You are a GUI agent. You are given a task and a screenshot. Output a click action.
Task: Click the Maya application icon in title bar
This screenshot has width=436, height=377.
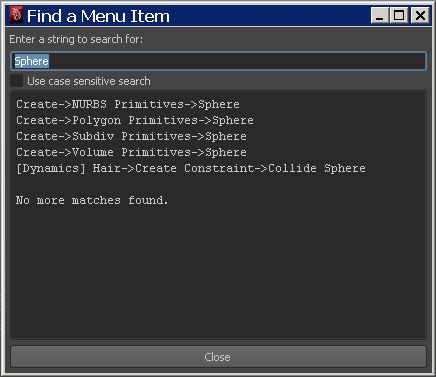(x=16, y=15)
